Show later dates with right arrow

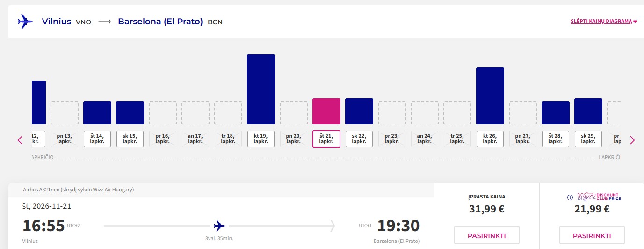point(632,140)
